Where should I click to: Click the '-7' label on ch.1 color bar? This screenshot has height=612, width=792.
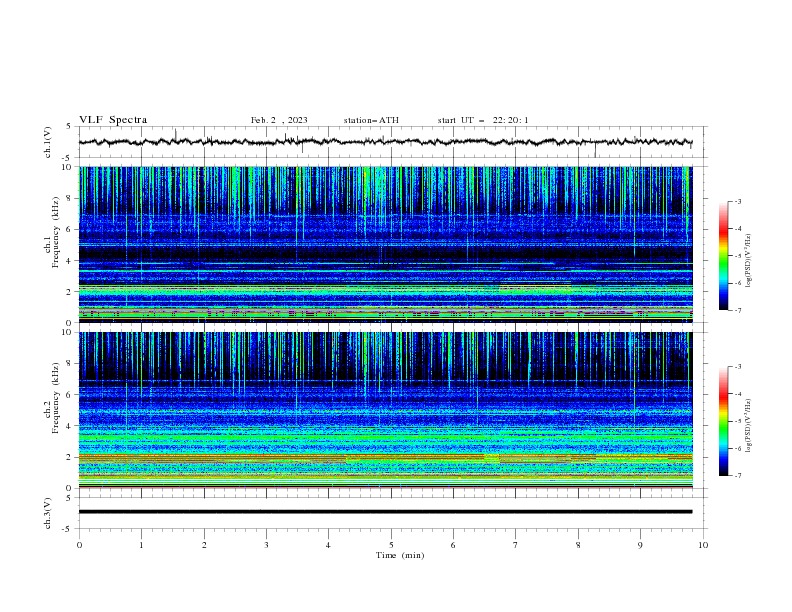(x=737, y=310)
